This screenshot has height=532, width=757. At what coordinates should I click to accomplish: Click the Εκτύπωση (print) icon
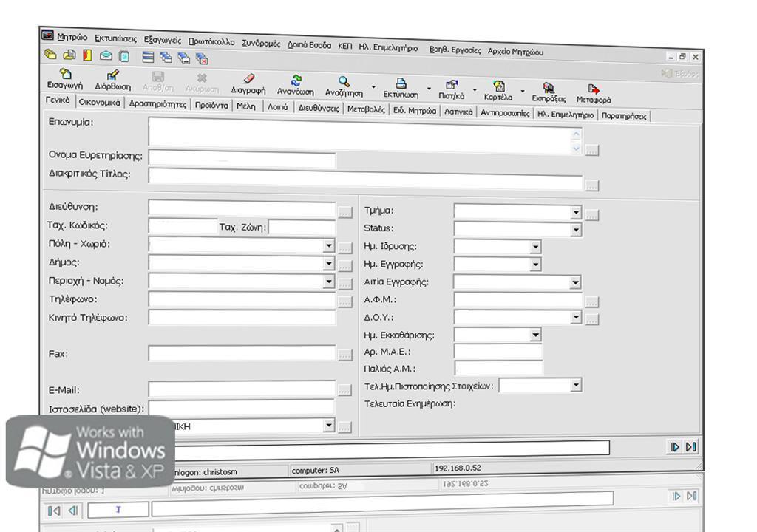401,83
